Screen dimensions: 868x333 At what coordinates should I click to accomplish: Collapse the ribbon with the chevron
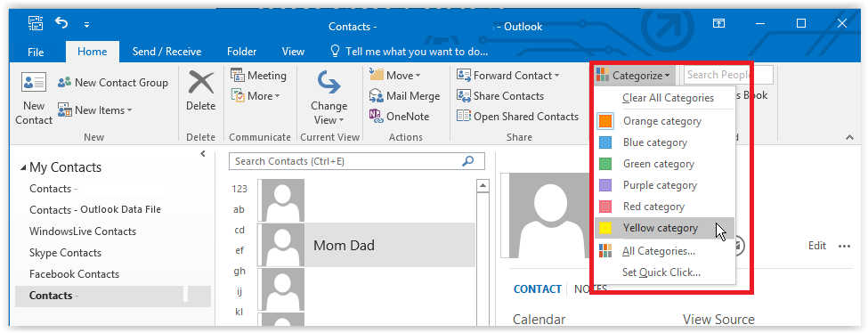pyautogui.click(x=849, y=137)
